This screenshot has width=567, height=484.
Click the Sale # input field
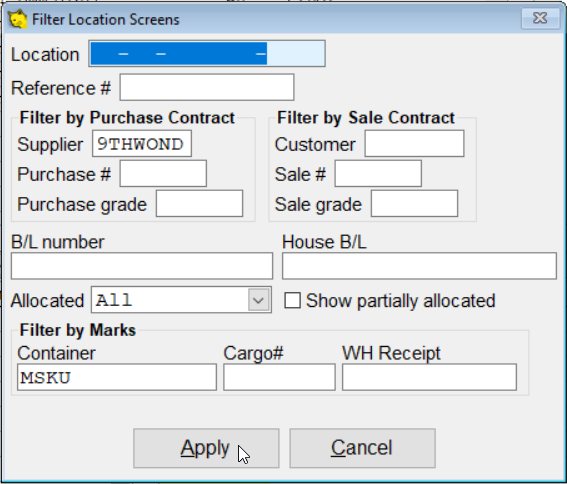point(378,174)
